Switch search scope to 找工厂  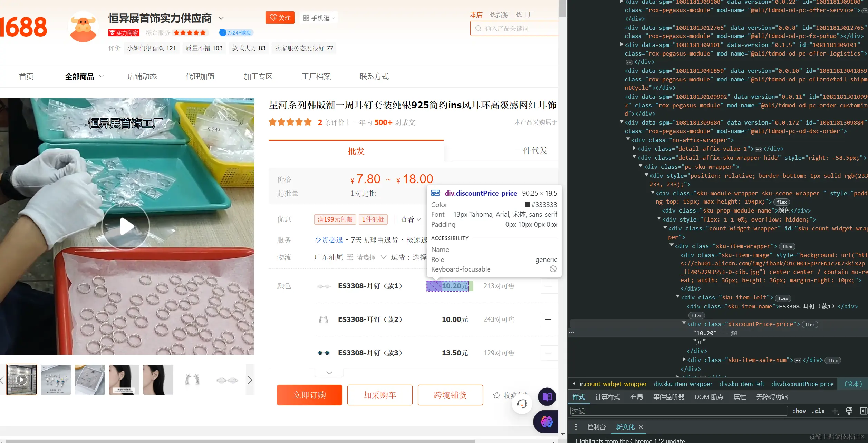[524, 15]
